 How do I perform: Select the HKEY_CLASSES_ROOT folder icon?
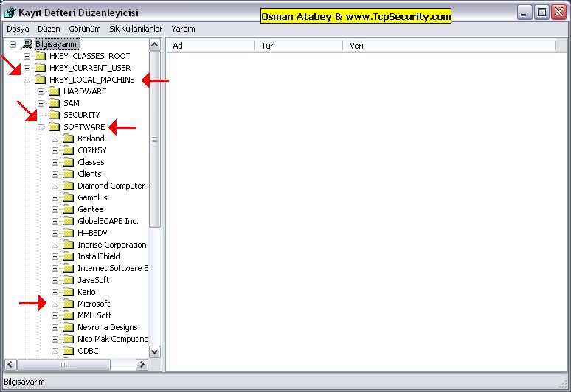(40, 56)
